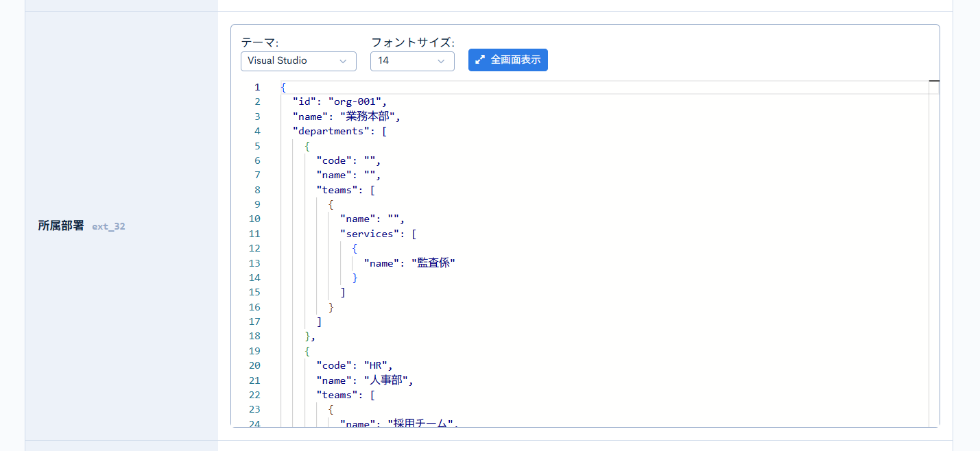Click the editor's vertical scrollbar at top right
Image resolution: width=980 pixels, height=451 pixels.
coord(933,87)
